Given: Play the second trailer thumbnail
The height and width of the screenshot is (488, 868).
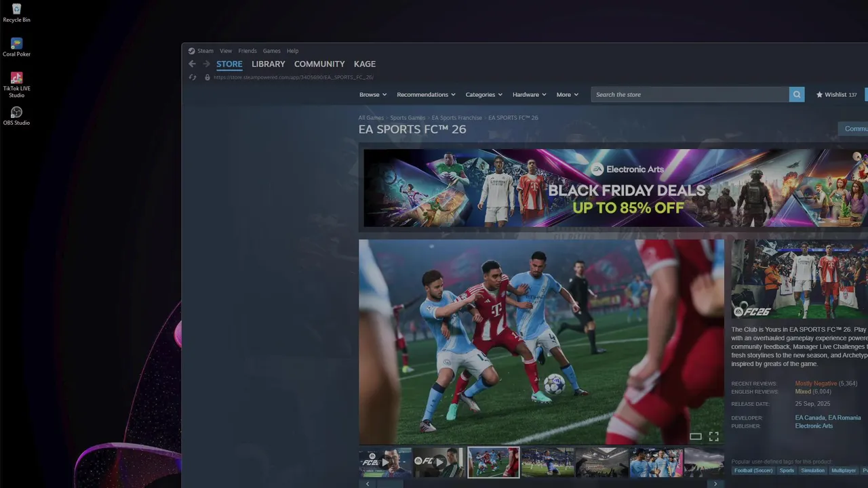Looking at the screenshot, I should pos(439,462).
